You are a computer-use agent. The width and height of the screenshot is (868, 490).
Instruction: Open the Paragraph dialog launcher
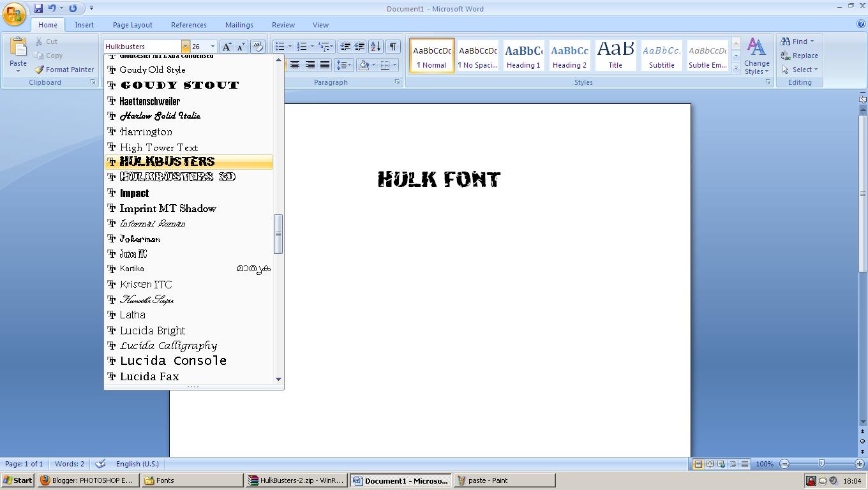[397, 82]
